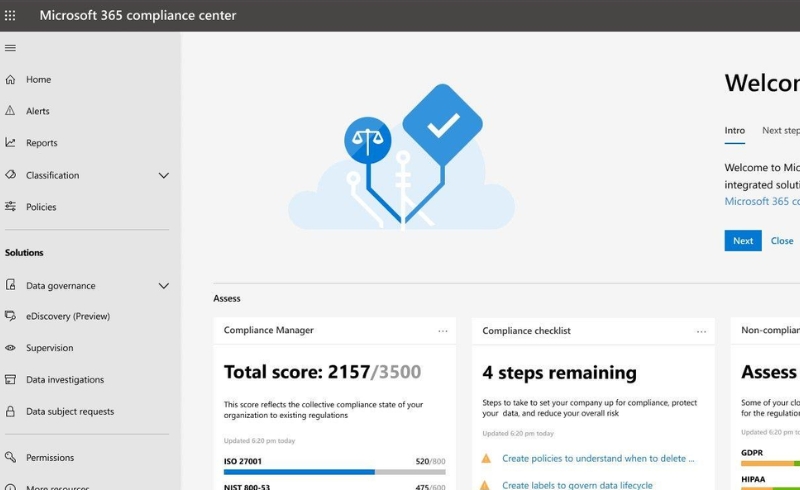800x490 pixels.
Task: Open Alerts from the navigation
Action: tap(38, 111)
